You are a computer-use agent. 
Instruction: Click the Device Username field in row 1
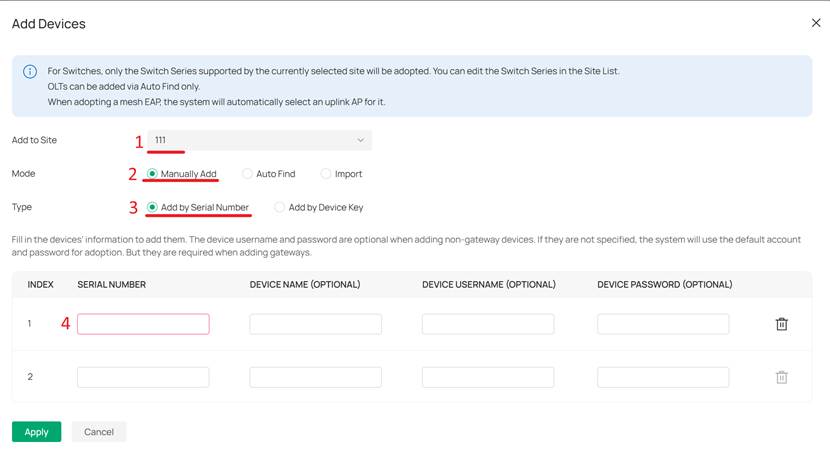click(488, 324)
